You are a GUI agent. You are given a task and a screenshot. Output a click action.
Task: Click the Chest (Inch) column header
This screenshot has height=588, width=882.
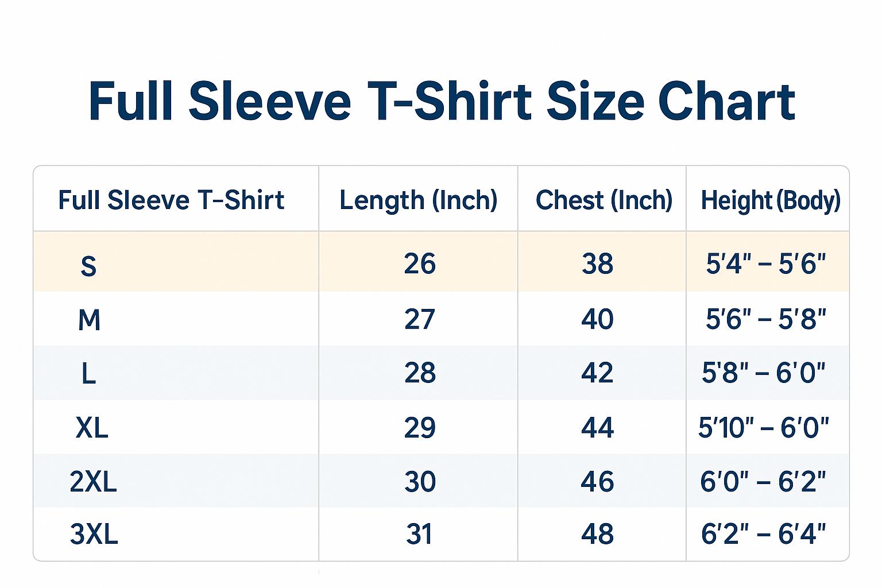[604, 200]
